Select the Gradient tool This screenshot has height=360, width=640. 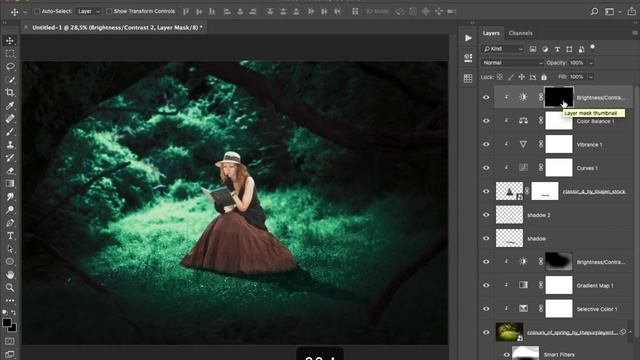point(10,184)
